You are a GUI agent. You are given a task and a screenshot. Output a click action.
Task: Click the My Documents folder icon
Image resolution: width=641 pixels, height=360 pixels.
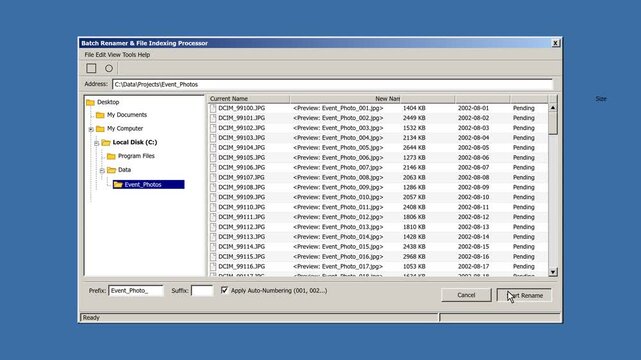pyautogui.click(x=100, y=115)
